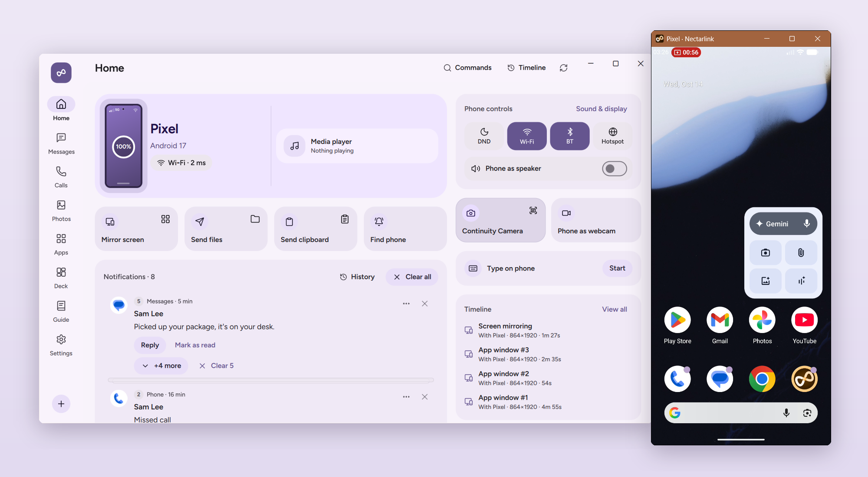
Task: Open app grid icon on Mirror screen card
Action: 165,219
